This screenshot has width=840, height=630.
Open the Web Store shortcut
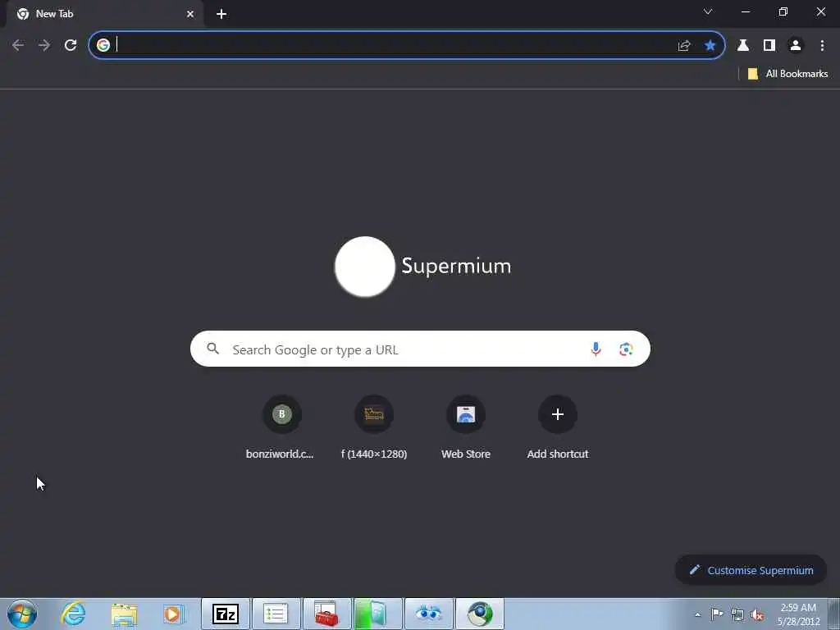466,427
